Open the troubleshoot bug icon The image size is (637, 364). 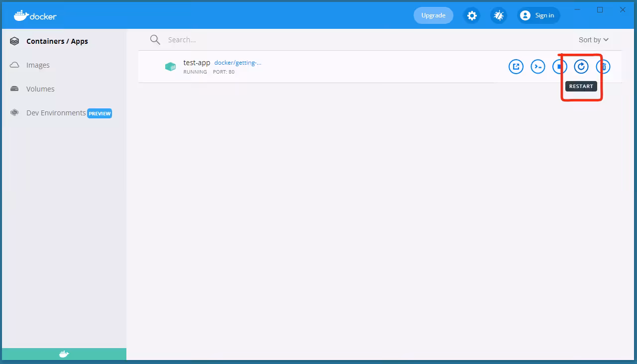498,15
